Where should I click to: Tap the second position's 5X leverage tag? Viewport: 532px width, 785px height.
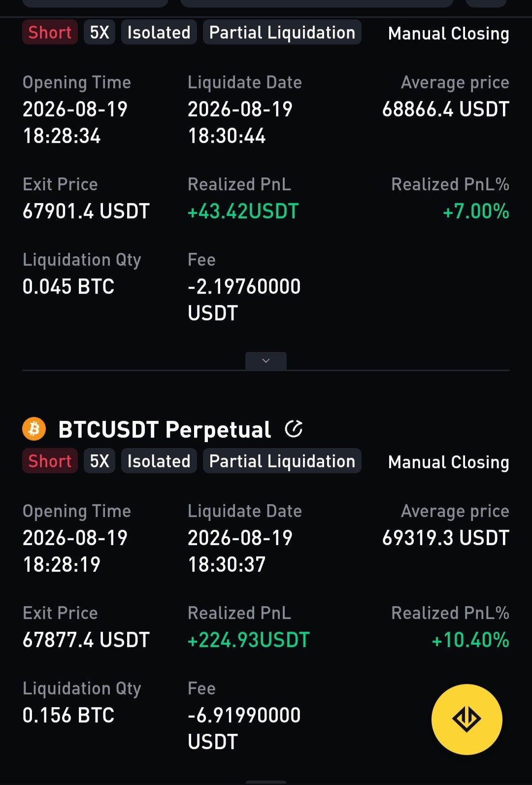(x=100, y=461)
